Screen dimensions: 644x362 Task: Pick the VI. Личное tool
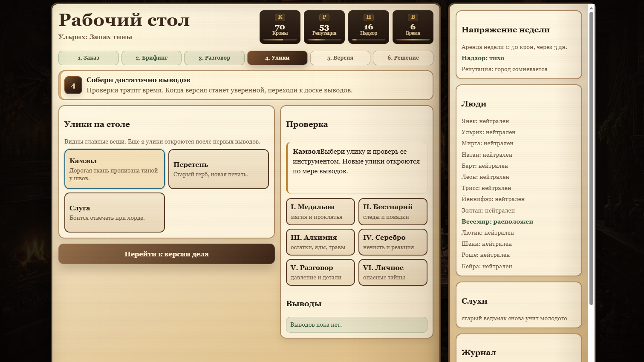(x=393, y=273)
